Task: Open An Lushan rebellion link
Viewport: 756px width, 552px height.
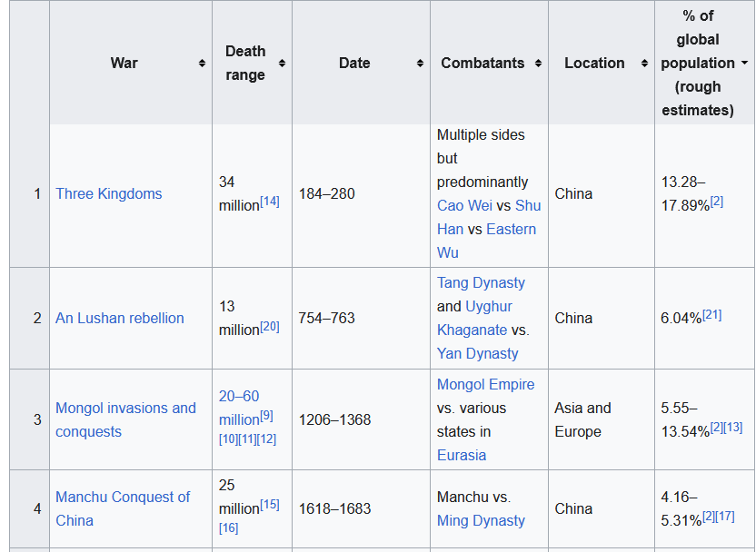Action: tap(119, 318)
